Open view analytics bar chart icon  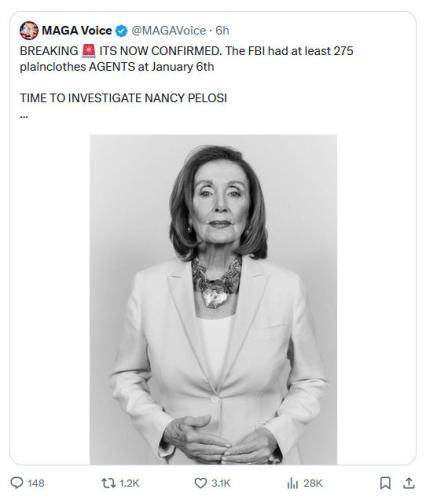click(x=292, y=483)
